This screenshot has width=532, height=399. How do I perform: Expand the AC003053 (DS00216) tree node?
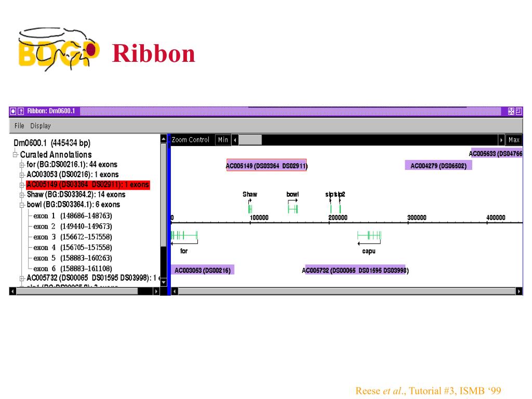tap(22, 175)
